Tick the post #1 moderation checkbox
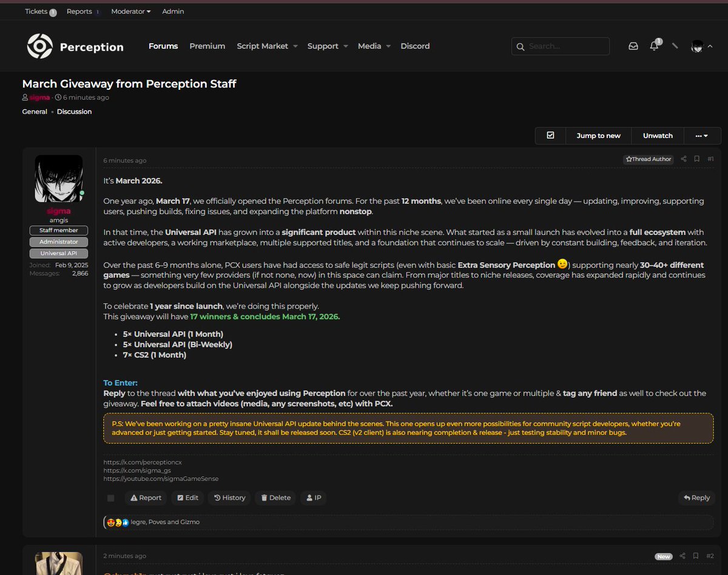Viewport: 728px width, 575px height. tap(110, 498)
